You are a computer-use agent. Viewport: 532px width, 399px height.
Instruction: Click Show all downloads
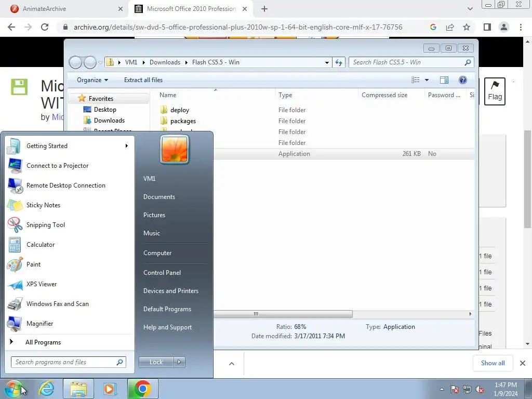click(493, 363)
